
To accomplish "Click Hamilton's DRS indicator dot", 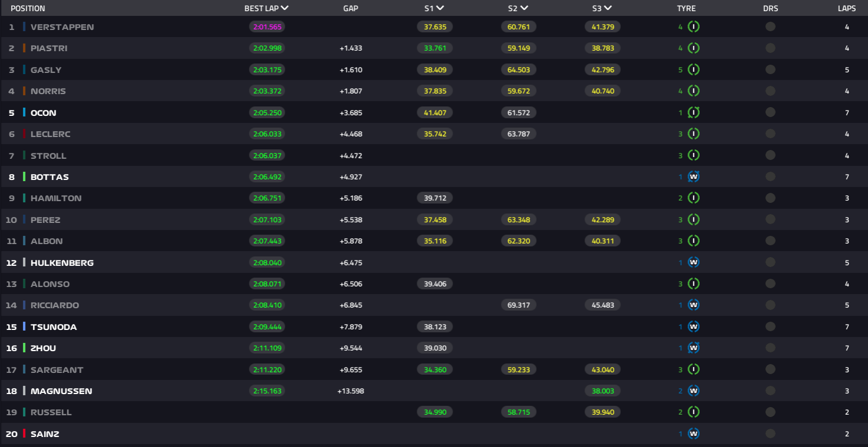I will [770, 198].
